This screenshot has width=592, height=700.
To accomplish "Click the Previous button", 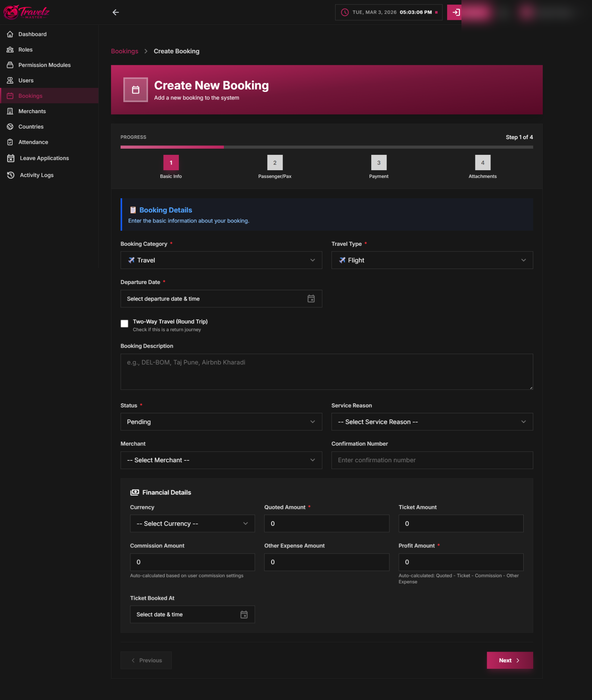I will (146, 660).
